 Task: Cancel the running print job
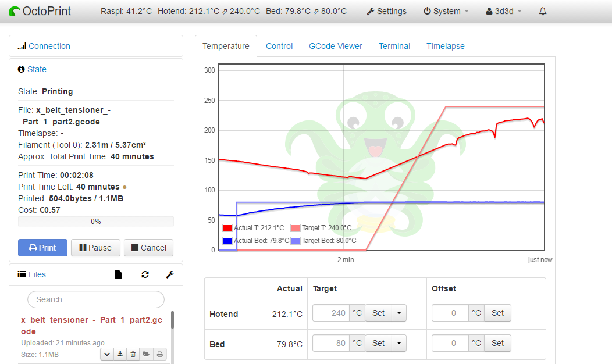pyautogui.click(x=149, y=248)
